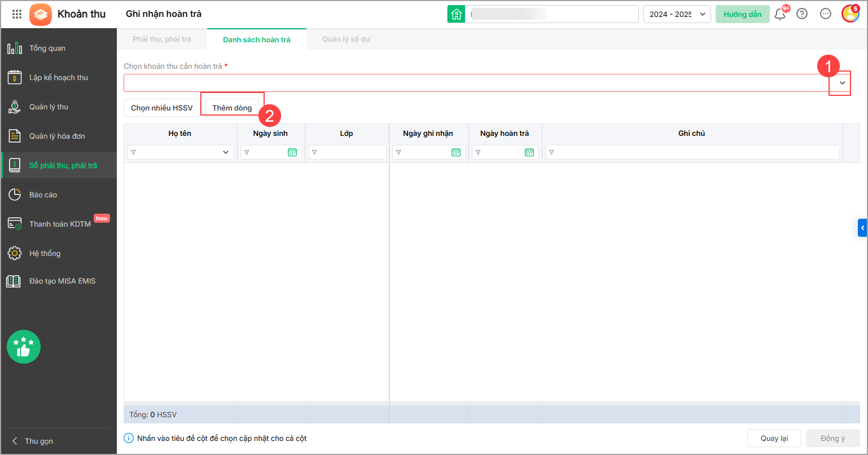Viewport: 868px width, 455px height.
Task: Switch to Danh sách hoàn trả tab
Action: [257, 39]
